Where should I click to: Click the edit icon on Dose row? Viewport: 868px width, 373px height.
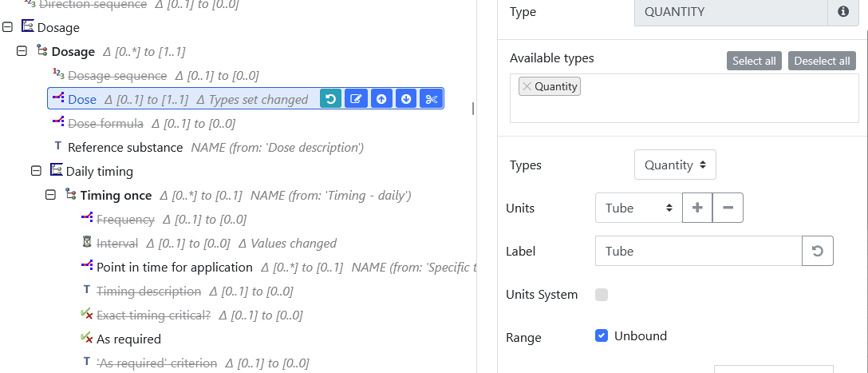(x=357, y=99)
